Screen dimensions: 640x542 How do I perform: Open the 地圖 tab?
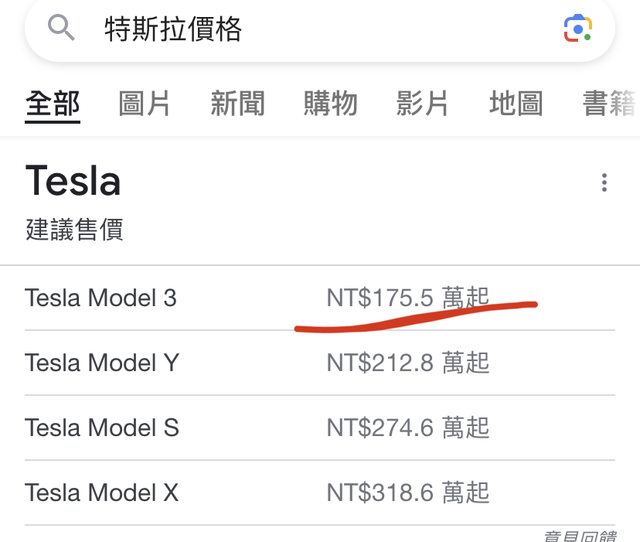click(x=515, y=103)
